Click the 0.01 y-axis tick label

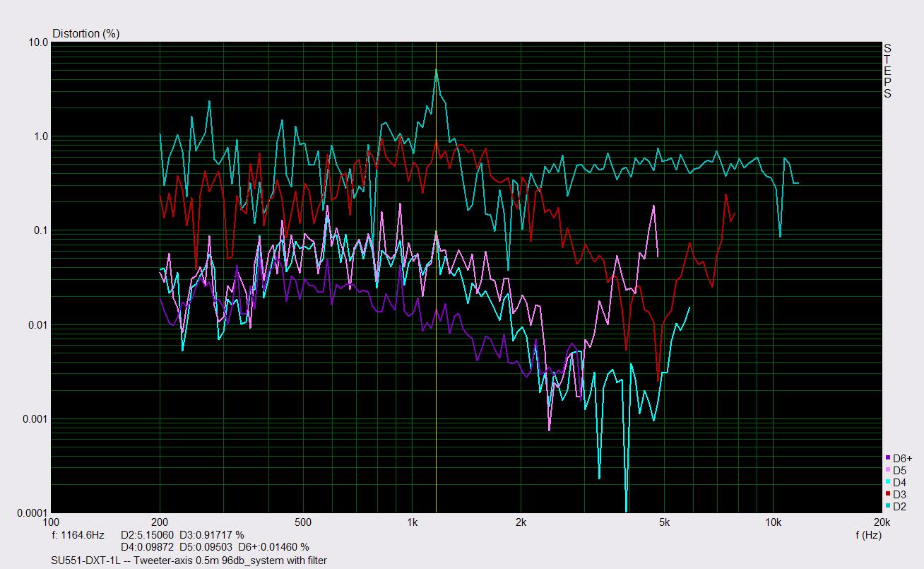[x=38, y=324]
